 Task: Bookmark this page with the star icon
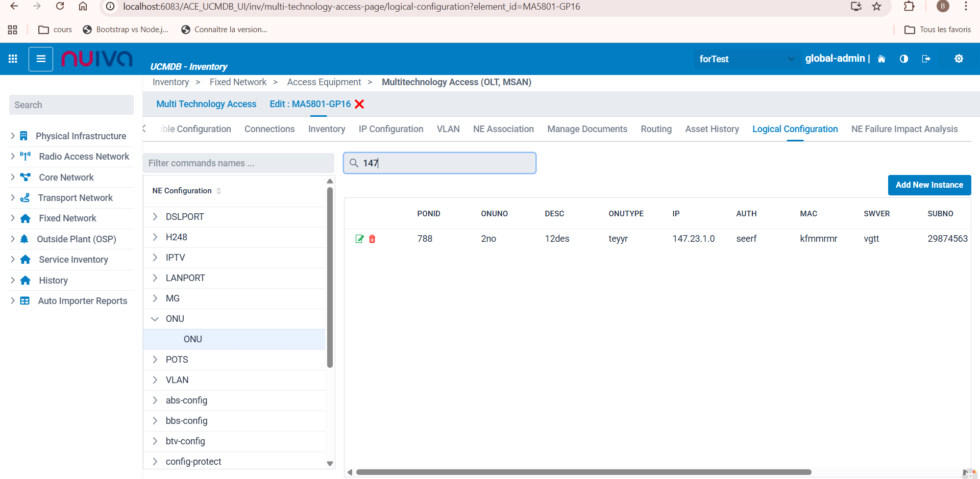(876, 7)
